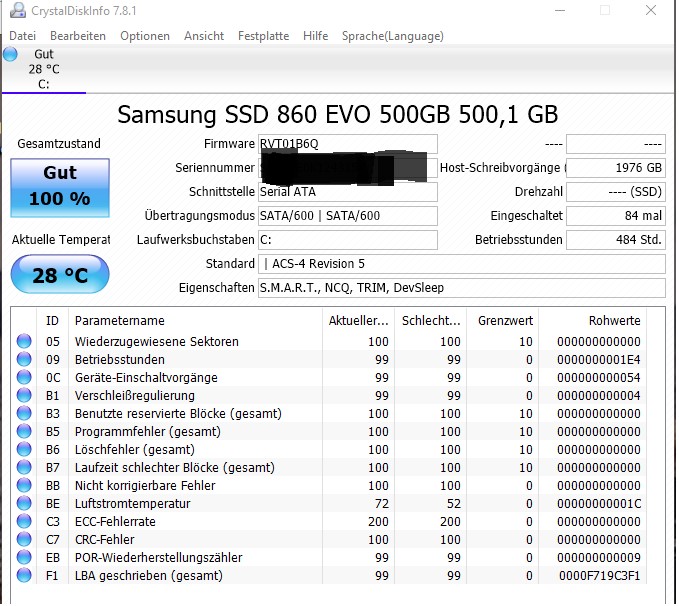Click status orb for Wiederzugewiesene Sektoren row
679x606 pixels.
click(24, 341)
